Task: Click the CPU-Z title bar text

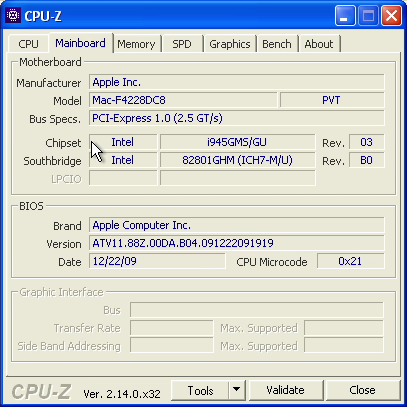Action: tap(43, 16)
